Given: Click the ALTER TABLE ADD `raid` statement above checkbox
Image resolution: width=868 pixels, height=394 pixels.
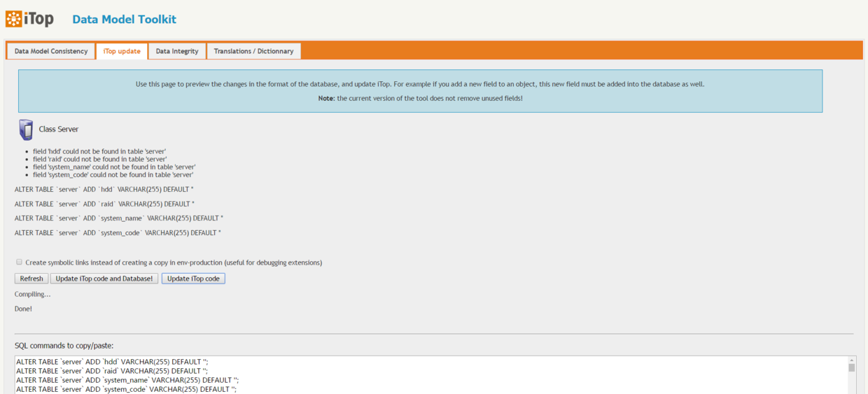Looking at the screenshot, I should [104, 204].
